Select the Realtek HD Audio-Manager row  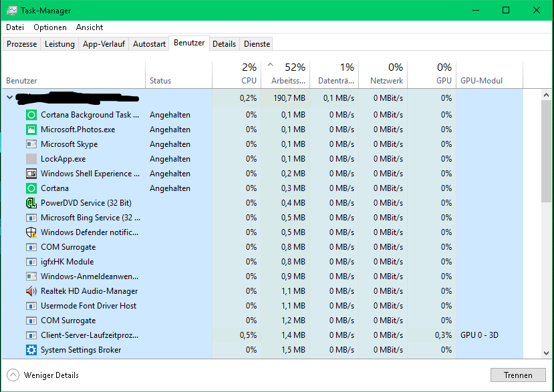(x=263, y=291)
